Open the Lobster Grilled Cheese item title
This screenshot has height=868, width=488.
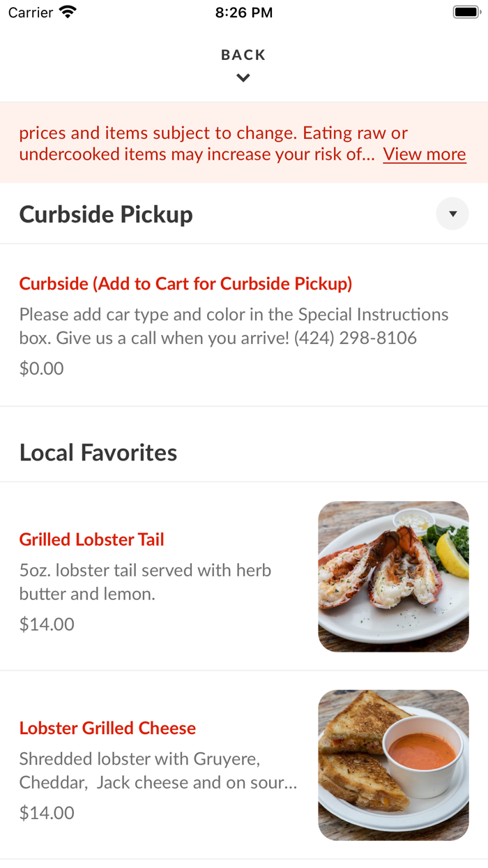107,728
